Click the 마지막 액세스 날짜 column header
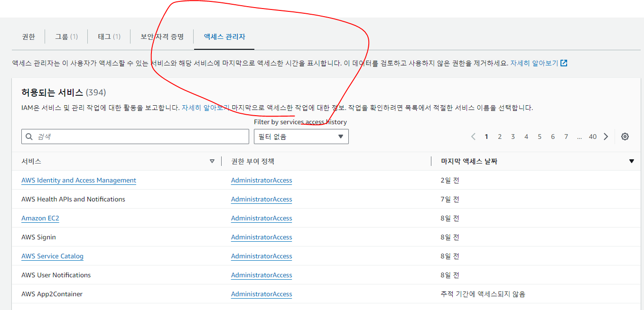644x310 pixels. pos(469,161)
